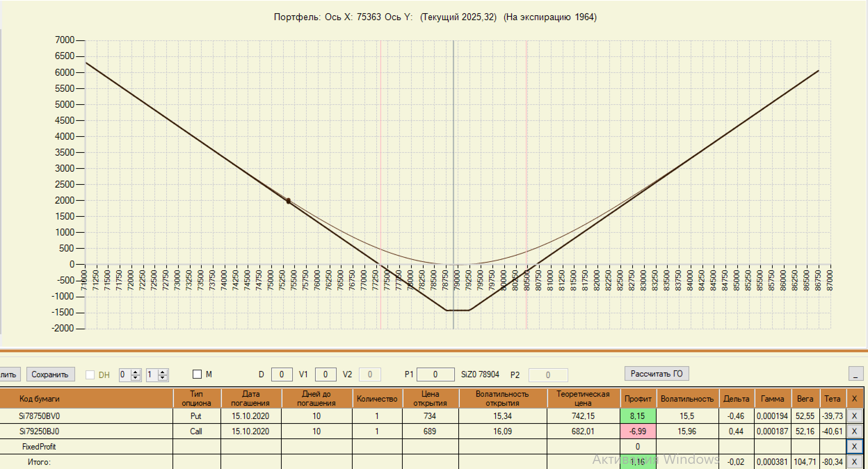Image resolution: width=868 pixels, height=469 pixels.
Task: Click the X column header
Action: [x=854, y=398]
